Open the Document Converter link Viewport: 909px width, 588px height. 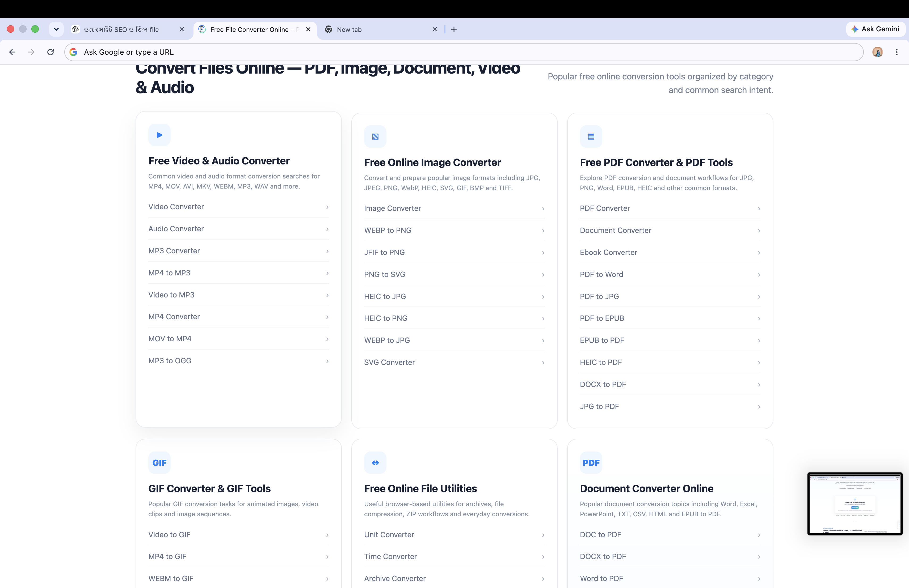click(x=670, y=231)
